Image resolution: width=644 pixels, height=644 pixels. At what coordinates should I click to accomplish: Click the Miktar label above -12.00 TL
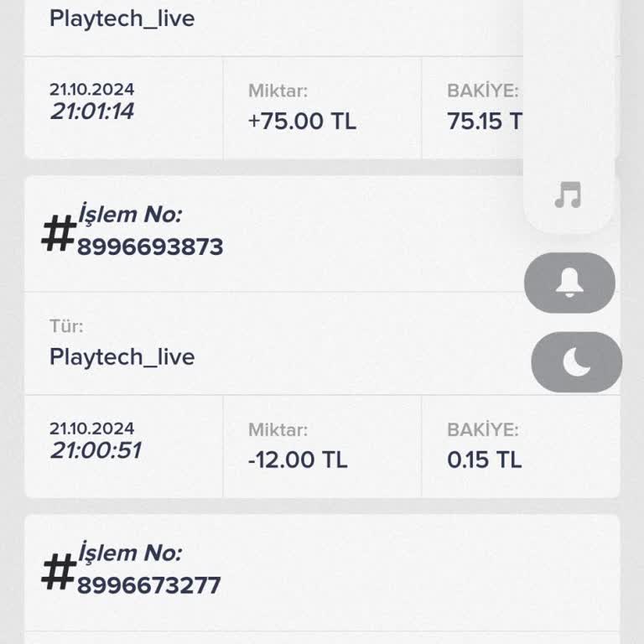click(x=278, y=430)
